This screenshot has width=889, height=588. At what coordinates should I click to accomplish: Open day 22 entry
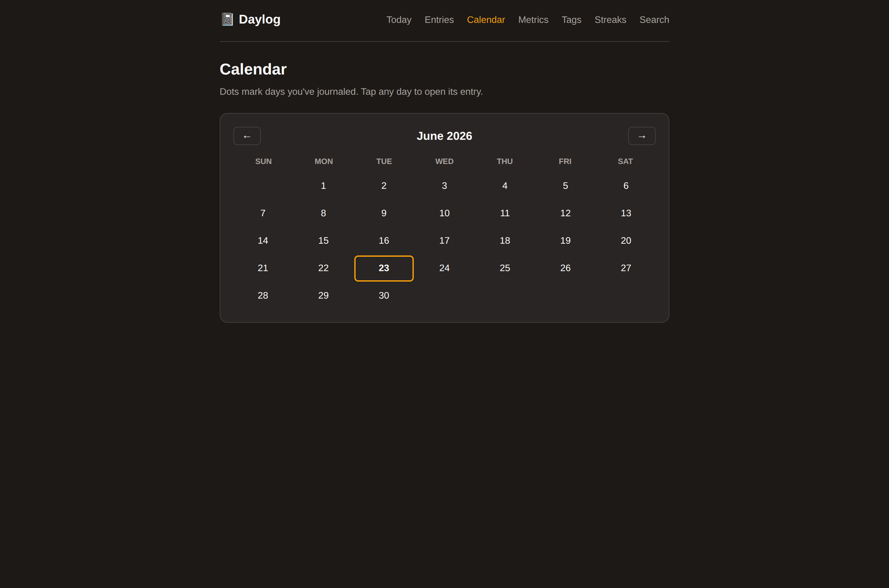coord(323,268)
